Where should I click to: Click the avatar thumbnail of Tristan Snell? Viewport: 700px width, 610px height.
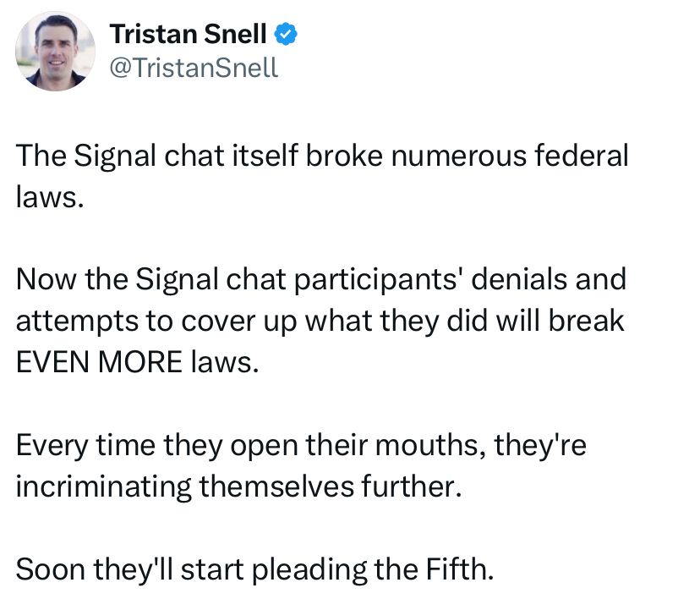pyautogui.click(x=55, y=51)
